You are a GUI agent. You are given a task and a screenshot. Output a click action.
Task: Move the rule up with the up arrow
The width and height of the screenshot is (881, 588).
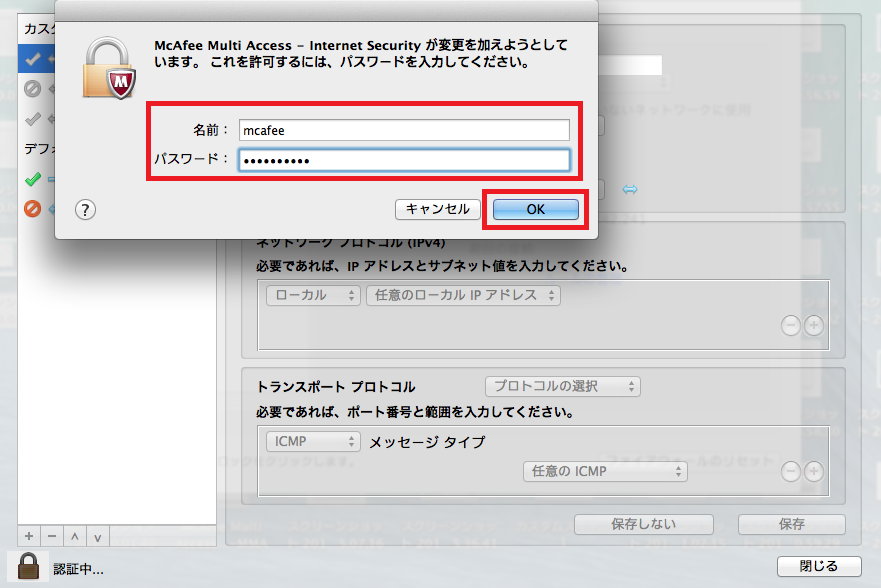click(75, 536)
